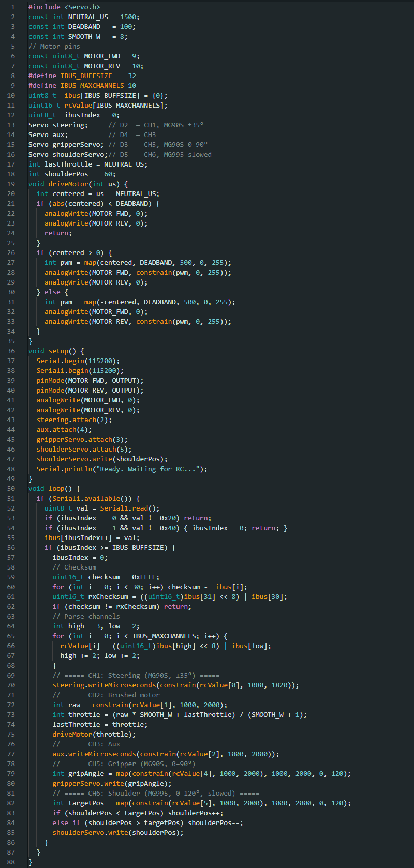
Task: Click the 'driveMotor(throttle);' call
Action: [x=94, y=735]
